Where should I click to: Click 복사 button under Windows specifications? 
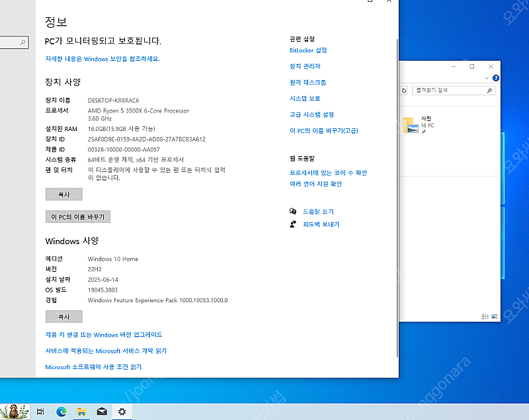click(64, 316)
